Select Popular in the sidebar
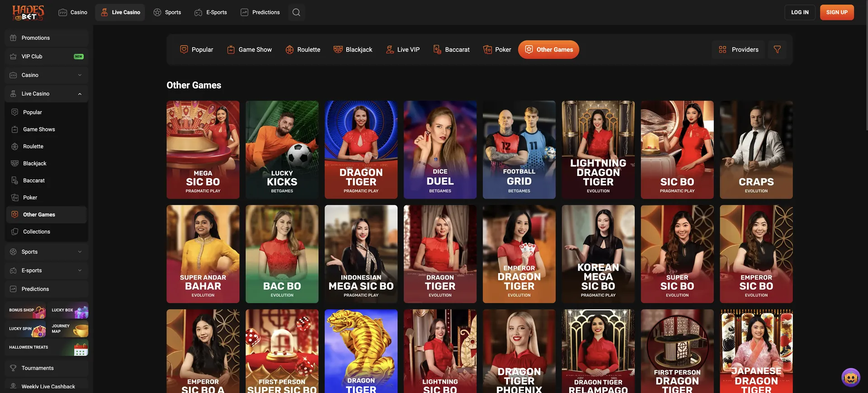Image resolution: width=868 pixels, height=393 pixels. [47, 112]
